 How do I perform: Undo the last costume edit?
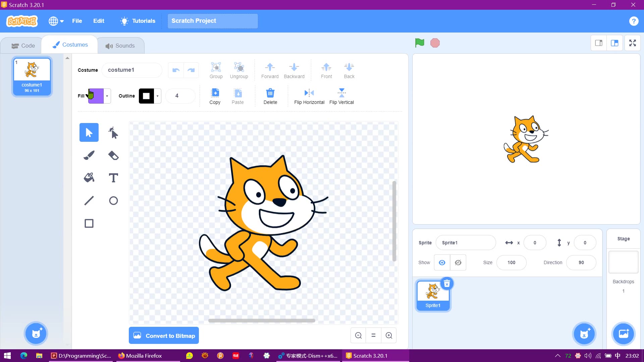tap(175, 70)
